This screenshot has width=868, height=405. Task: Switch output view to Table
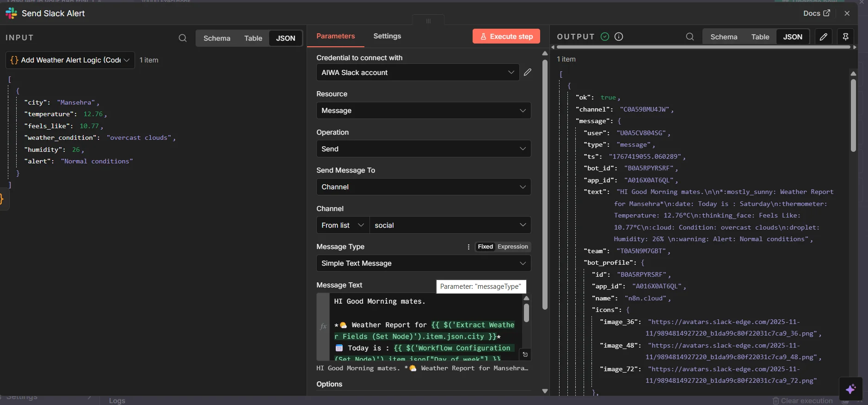pos(760,37)
